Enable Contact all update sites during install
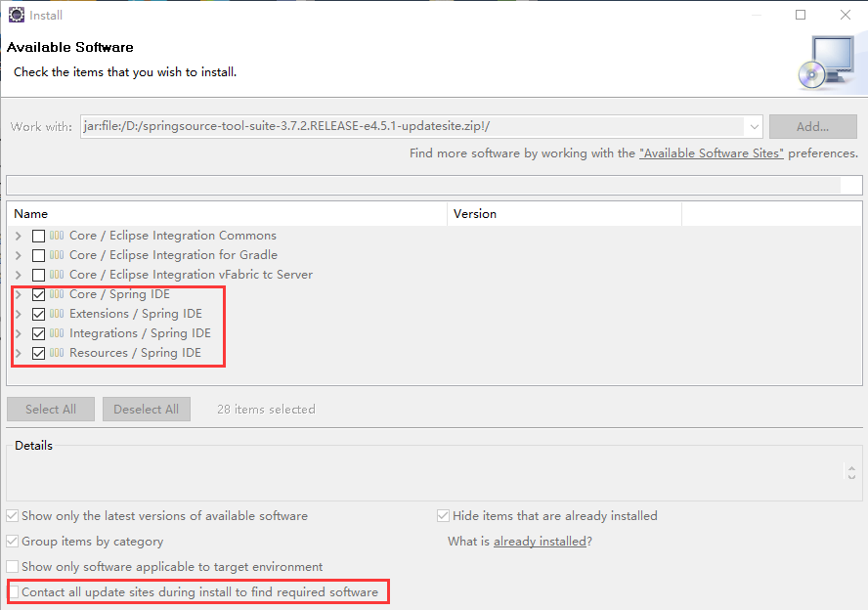 14,591
